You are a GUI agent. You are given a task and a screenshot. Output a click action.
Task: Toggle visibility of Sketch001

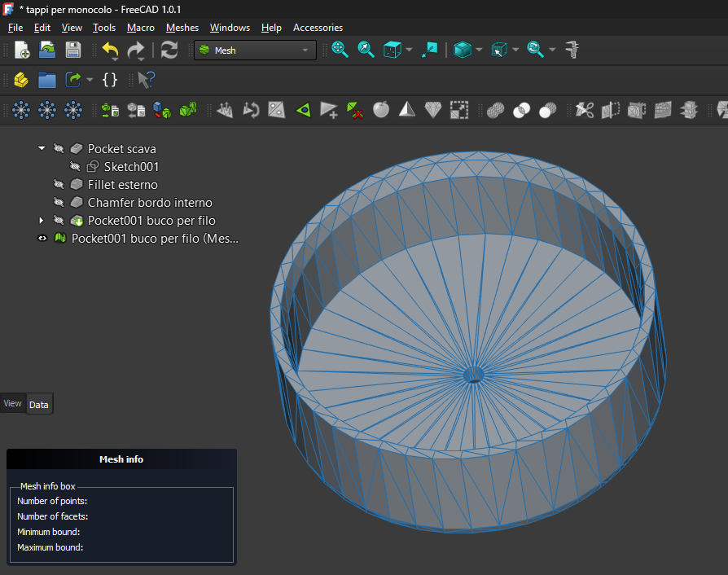(75, 167)
